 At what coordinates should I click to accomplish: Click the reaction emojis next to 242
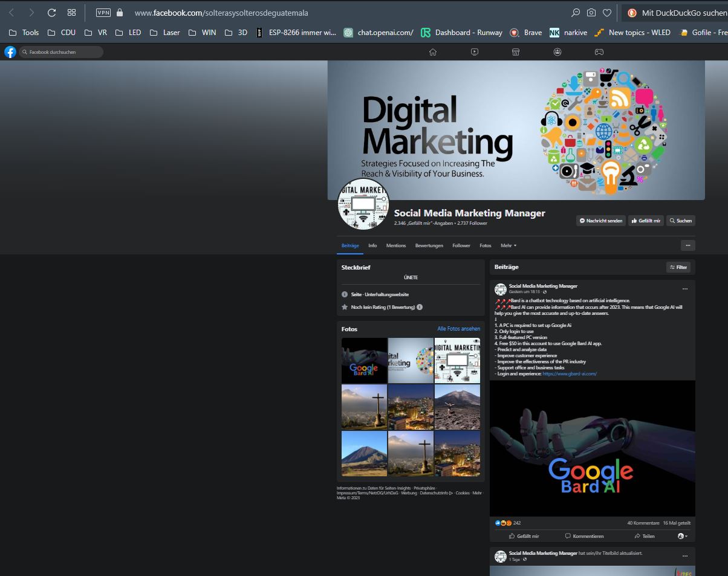(503, 523)
